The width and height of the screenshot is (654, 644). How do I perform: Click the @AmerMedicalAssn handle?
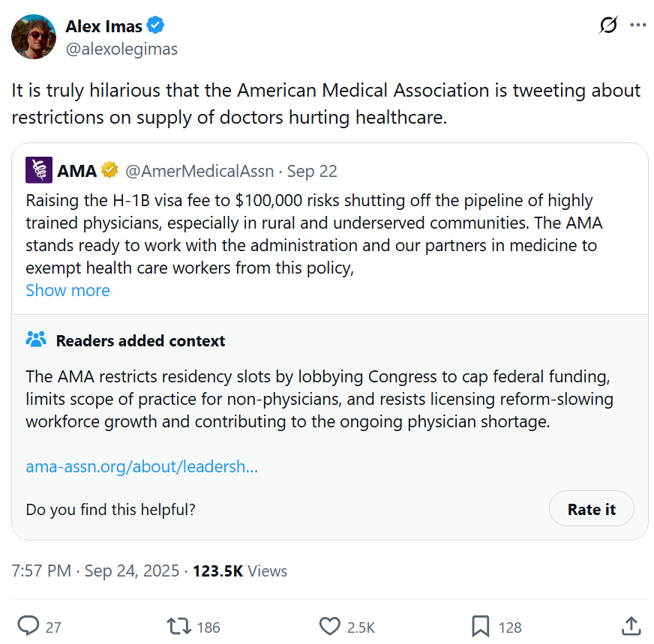[x=198, y=171]
